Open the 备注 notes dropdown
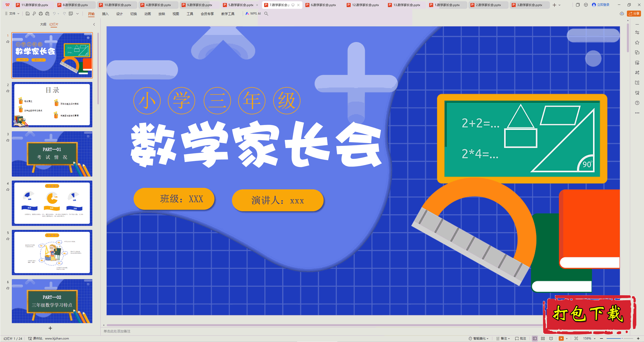Viewport: 644px width, 342px height. click(x=503, y=338)
